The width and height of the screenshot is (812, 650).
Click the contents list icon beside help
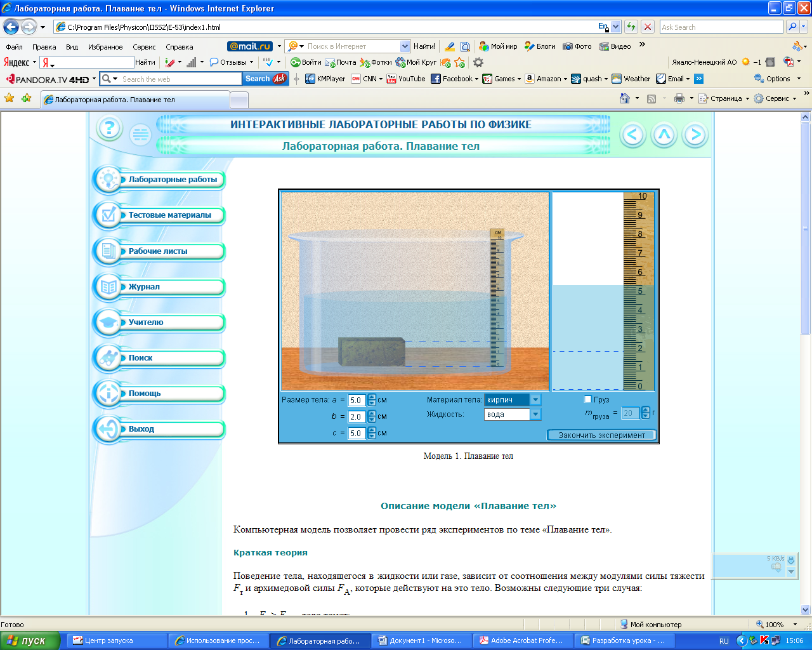click(140, 135)
